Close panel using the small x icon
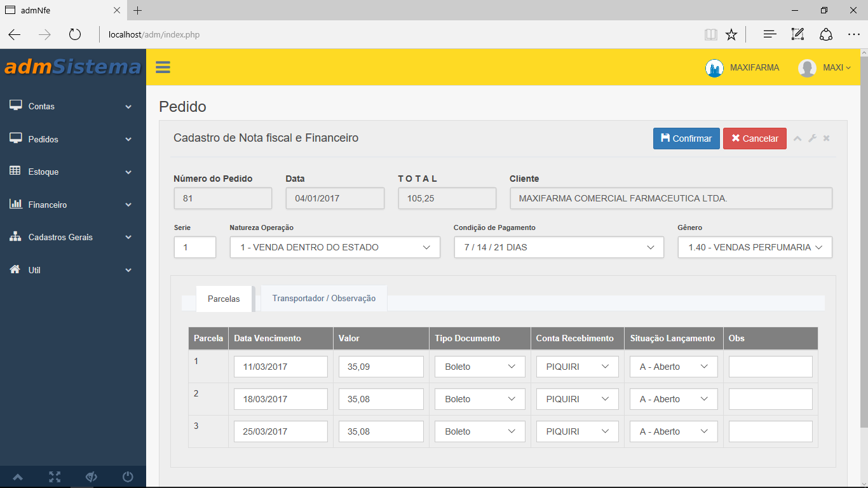Image resolution: width=868 pixels, height=488 pixels. click(827, 139)
